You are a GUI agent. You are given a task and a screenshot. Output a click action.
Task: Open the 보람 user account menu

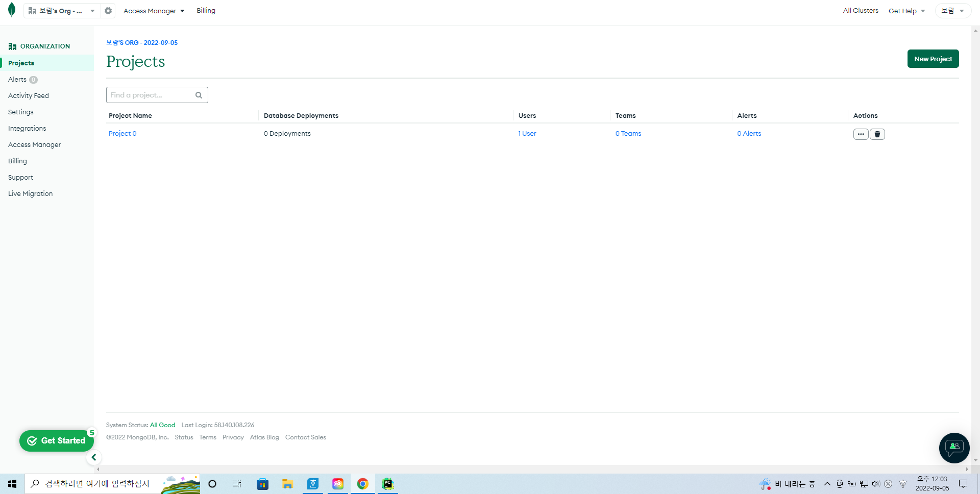click(x=952, y=11)
